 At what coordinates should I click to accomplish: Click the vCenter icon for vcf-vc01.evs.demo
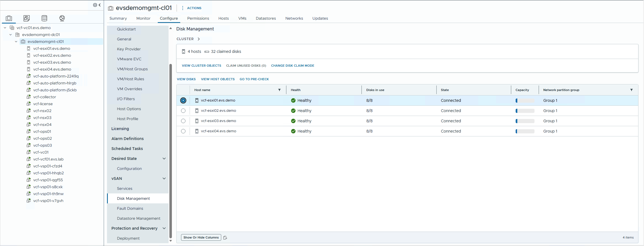click(12, 28)
